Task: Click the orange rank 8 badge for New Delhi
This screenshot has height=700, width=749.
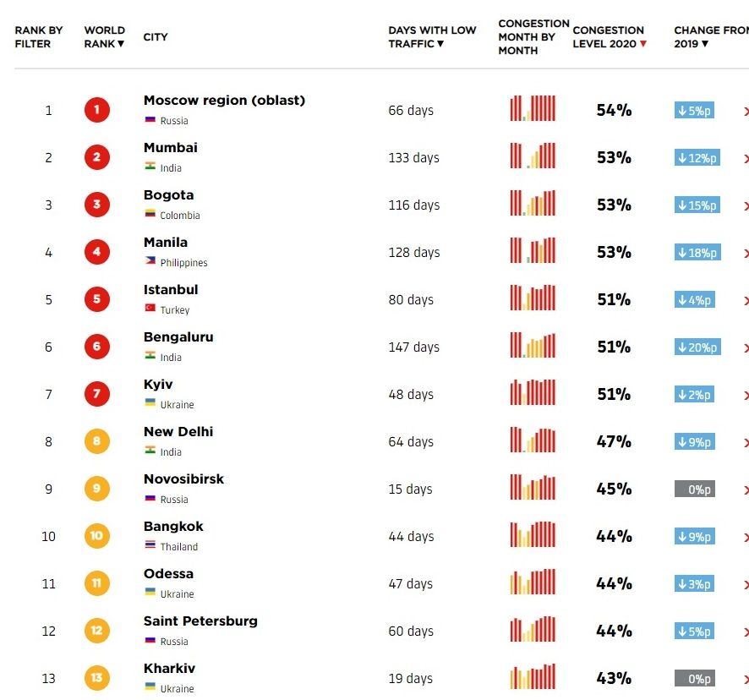Action: point(96,441)
